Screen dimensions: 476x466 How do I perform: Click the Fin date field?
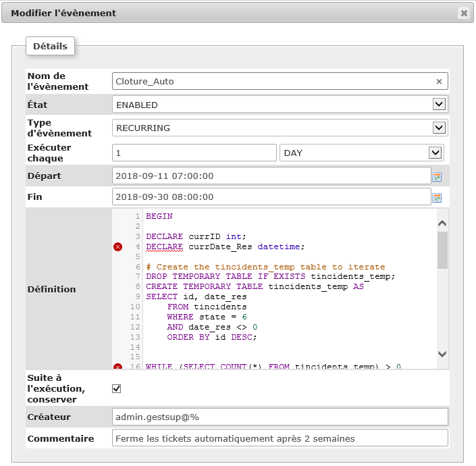271,197
